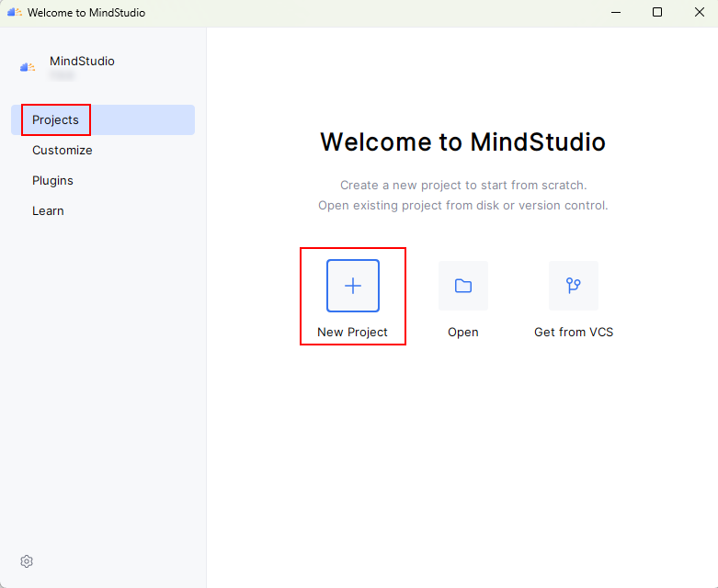Click the MindStudio logo in sidebar

click(28, 67)
